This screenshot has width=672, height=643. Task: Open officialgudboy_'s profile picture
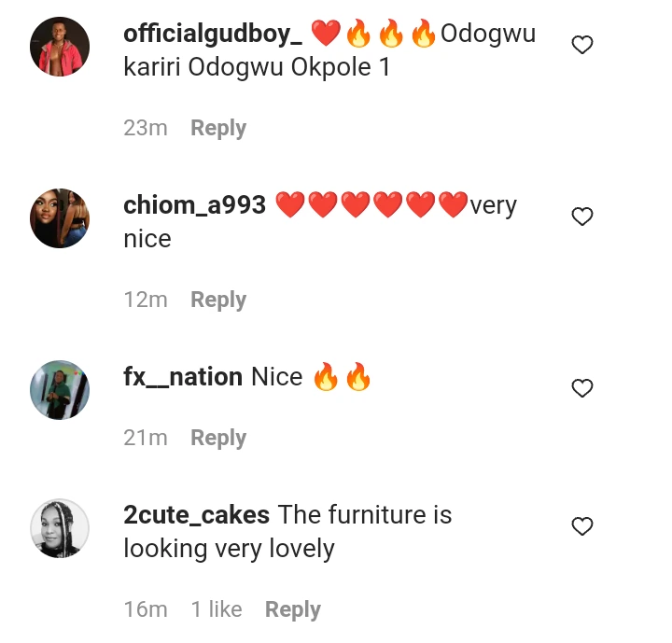point(60,46)
